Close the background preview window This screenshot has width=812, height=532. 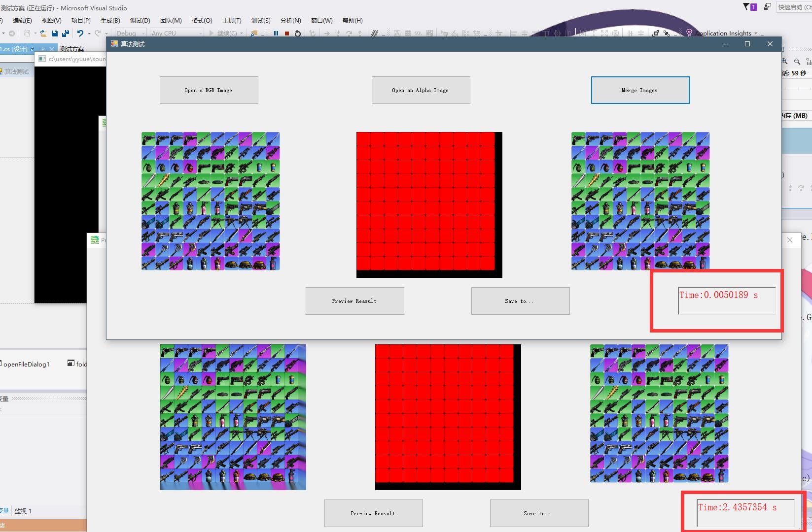coord(790,240)
